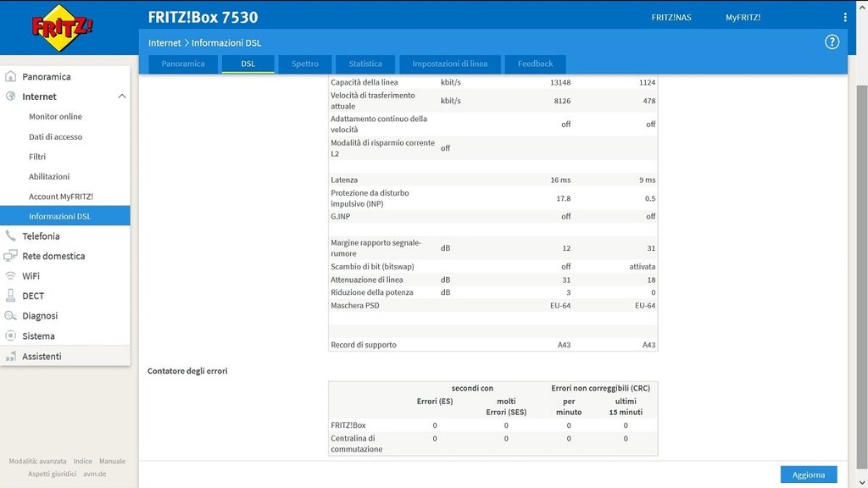Click the Maschera PSD label
868x488 pixels.
point(355,305)
